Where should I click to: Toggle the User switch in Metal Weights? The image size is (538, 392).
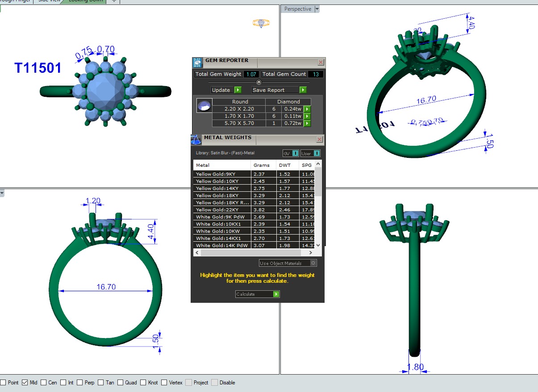click(310, 153)
